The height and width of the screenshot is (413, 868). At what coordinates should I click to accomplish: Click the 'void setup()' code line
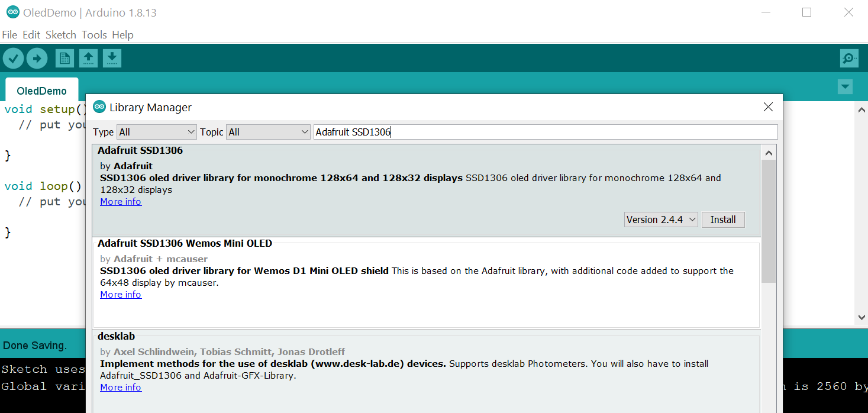click(46, 109)
